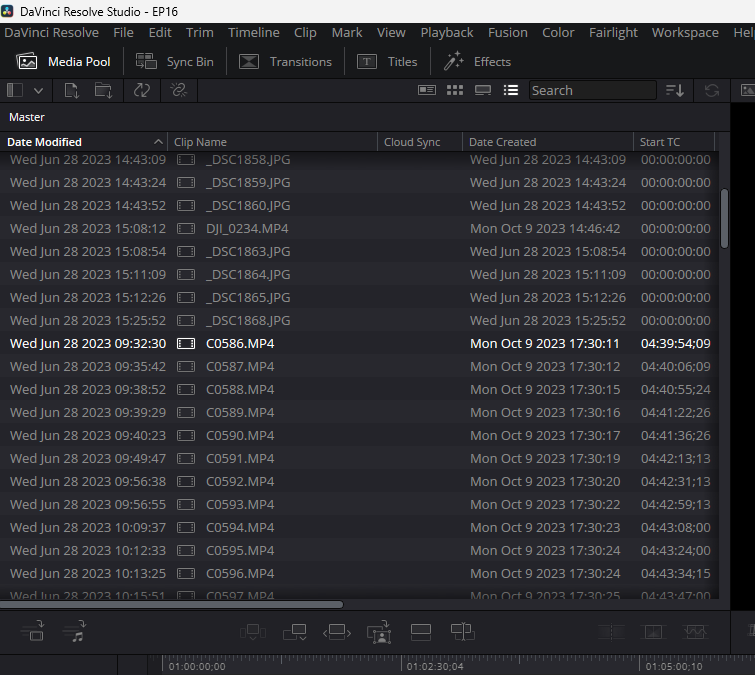Open the DaVinci Resolve menu

(52, 32)
